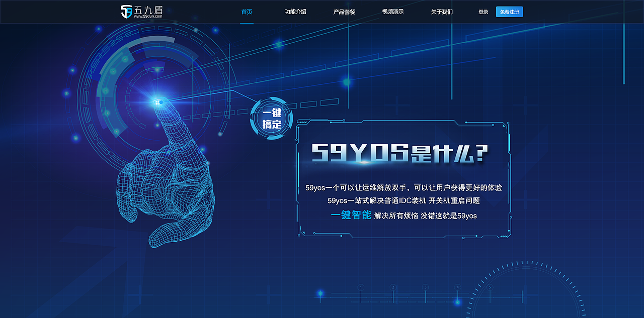644x318 pixels.
Task: Open the 产品套餐 section
Action: (x=344, y=12)
